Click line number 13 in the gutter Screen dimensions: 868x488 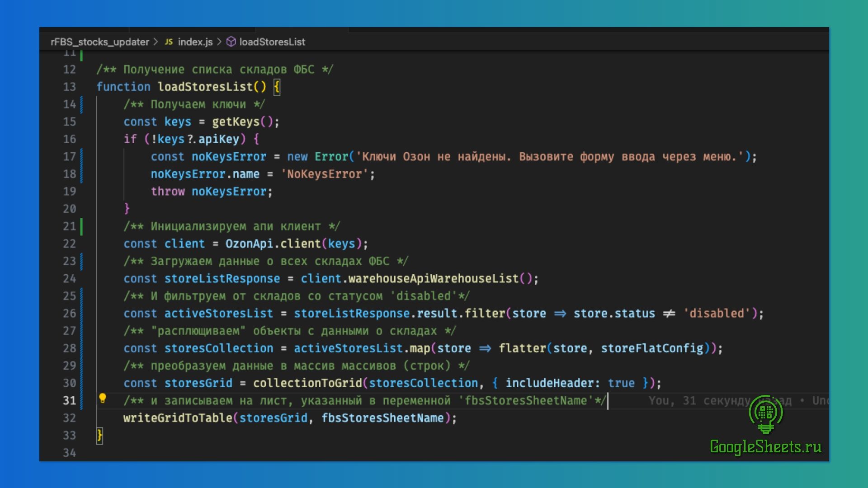69,87
